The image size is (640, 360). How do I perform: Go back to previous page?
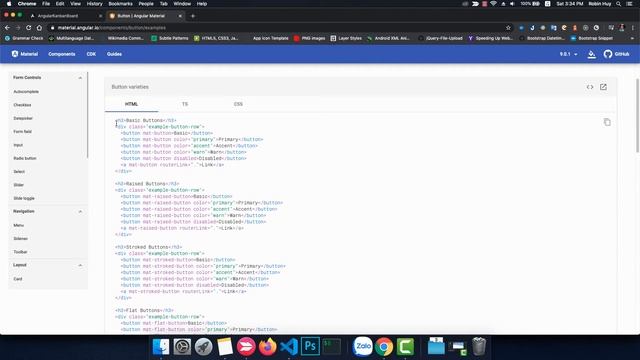7,28
